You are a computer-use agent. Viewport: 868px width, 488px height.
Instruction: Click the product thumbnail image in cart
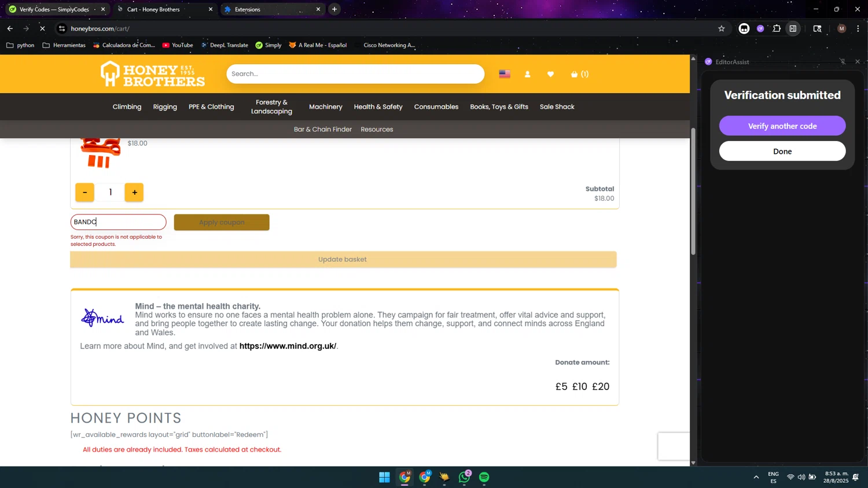pyautogui.click(x=100, y=153)
